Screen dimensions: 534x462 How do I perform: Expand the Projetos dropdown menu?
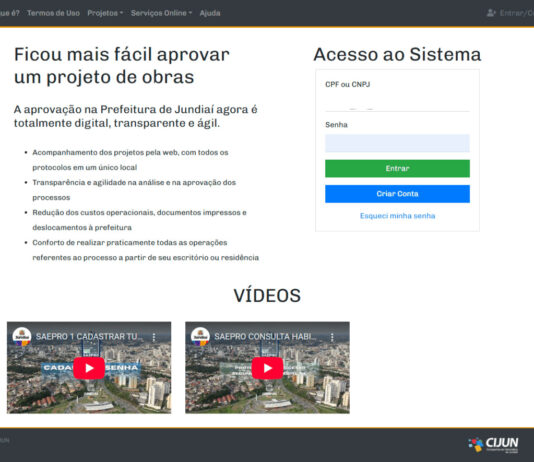pos(105,13)
